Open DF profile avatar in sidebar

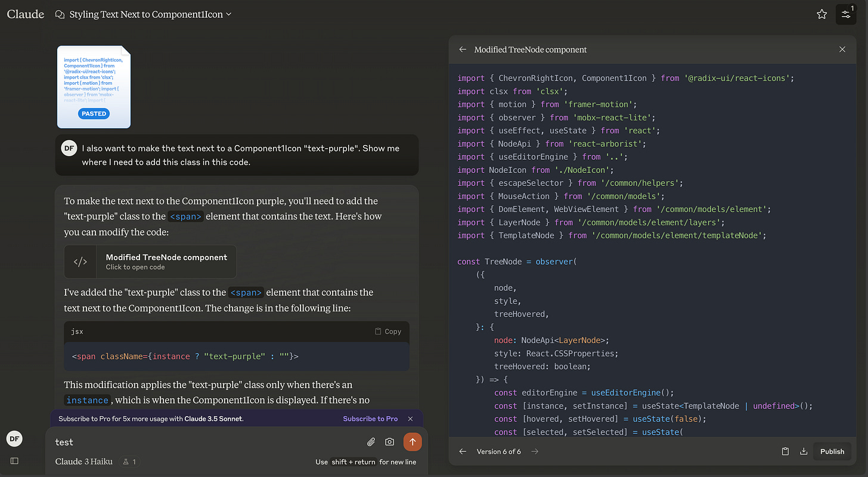tap(14, 439)
